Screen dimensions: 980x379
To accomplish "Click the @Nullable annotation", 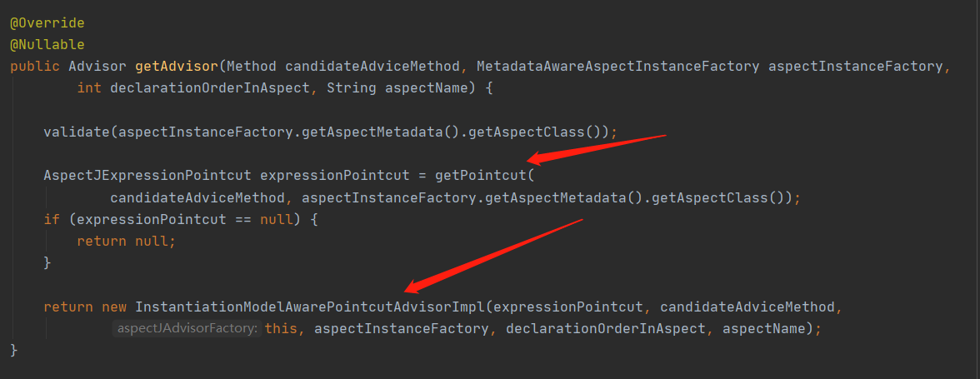I will [47, 45].
